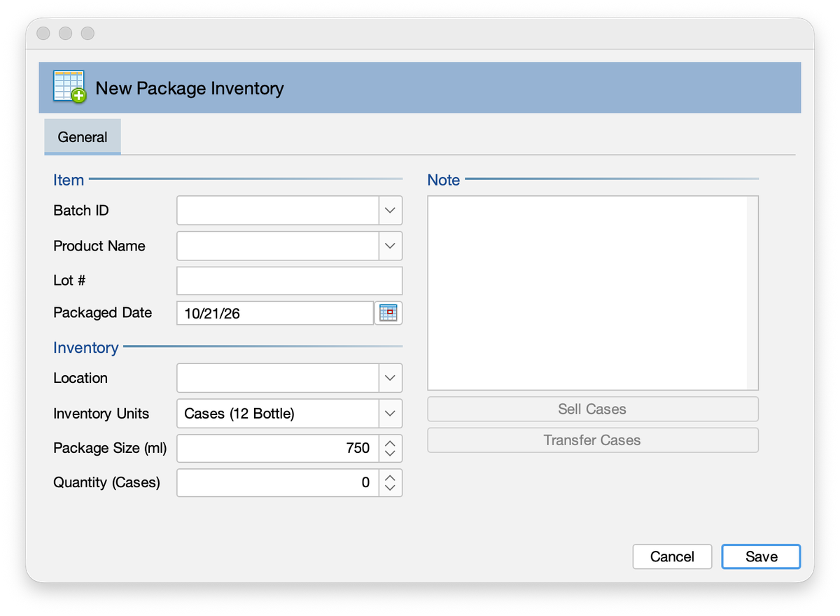Focus the Lot # input field
840x616 pixels.
click(x=290, y=281)
